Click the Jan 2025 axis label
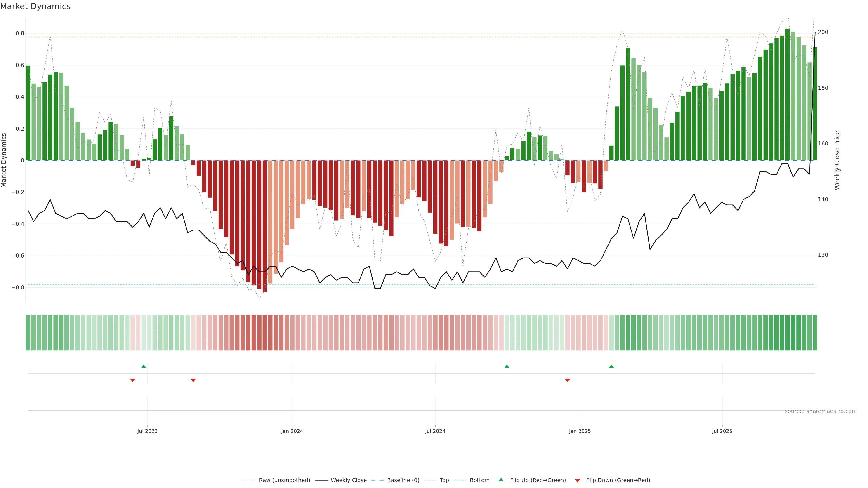868x488 pixels. [x=580, y=431]
